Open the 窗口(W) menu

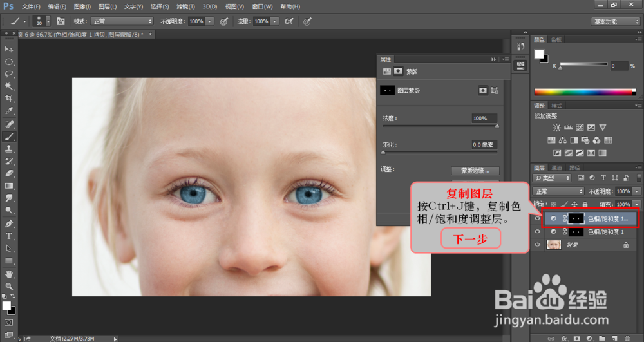pos(262,6)
